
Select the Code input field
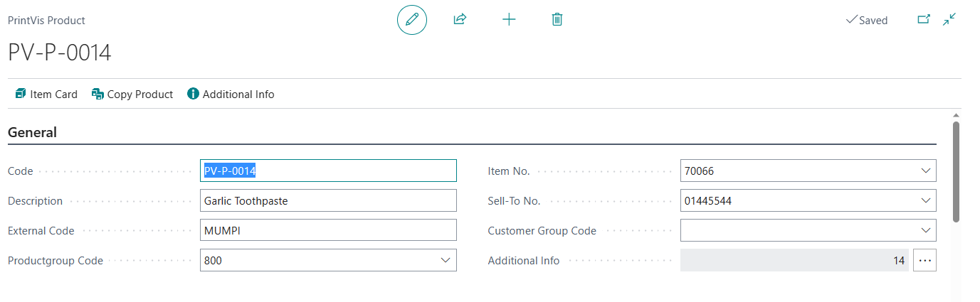tap(327, 171)
